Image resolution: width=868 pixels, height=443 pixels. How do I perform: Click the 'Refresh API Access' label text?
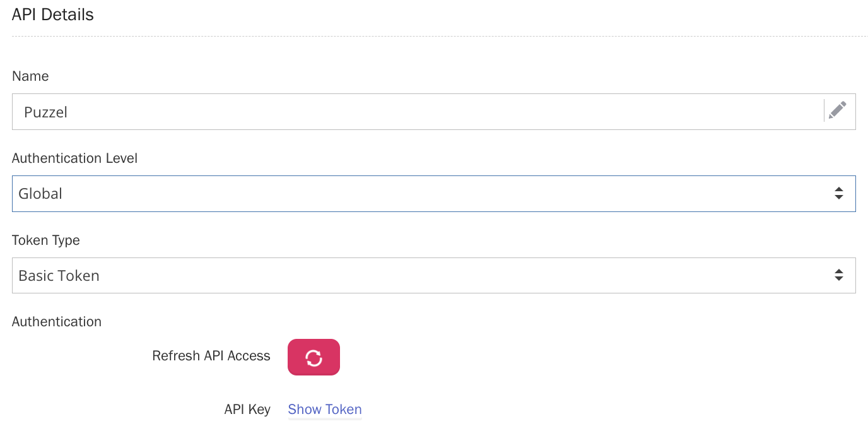[211, 356]
